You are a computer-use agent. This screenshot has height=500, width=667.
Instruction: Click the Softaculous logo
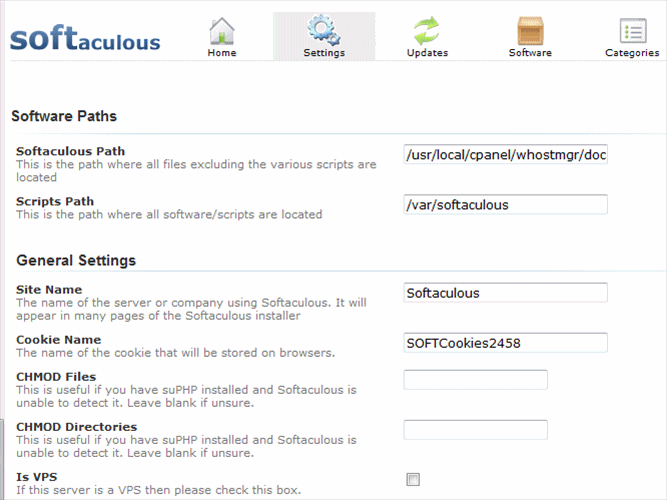(84, 39)
